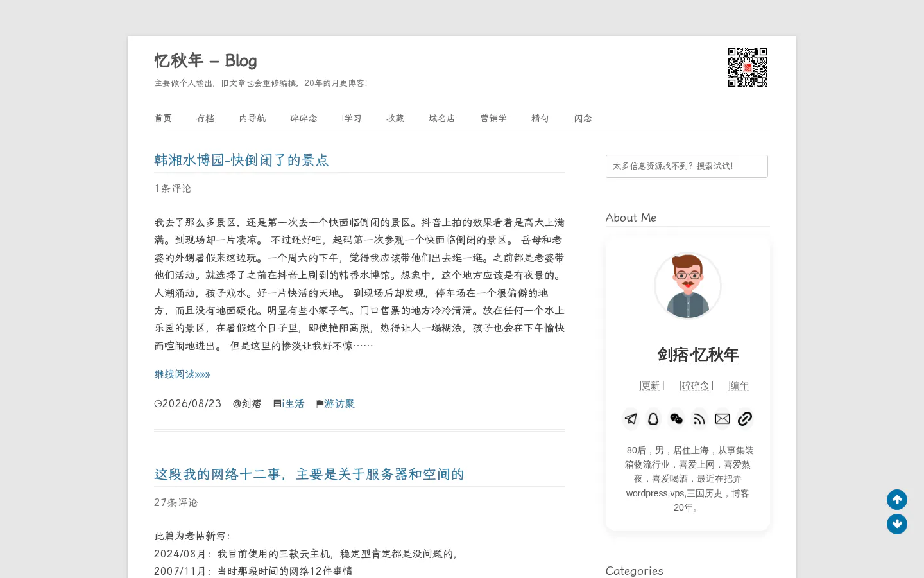
Task: Open the 营销学 menu item
Action: (493, 118)
